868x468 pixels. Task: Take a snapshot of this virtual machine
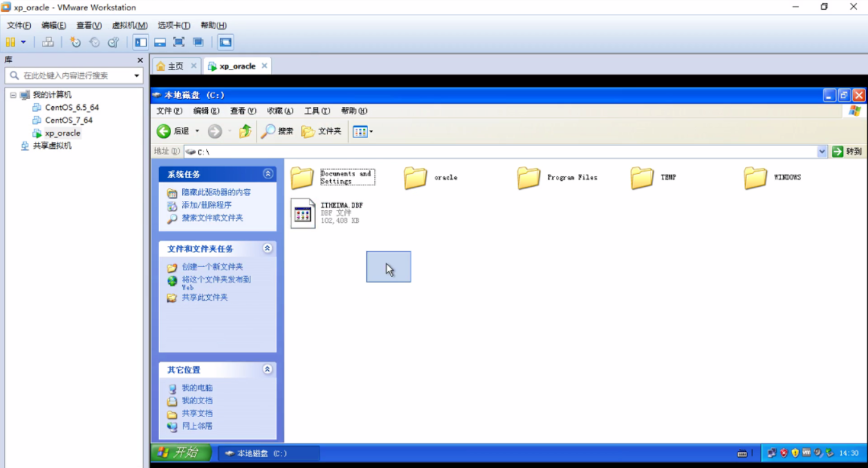(x=75, y=42)
